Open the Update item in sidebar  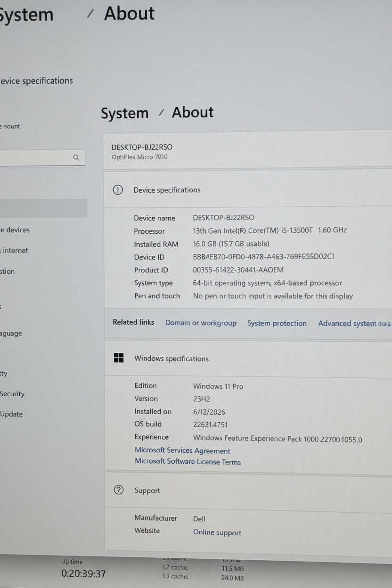[11, 414]
